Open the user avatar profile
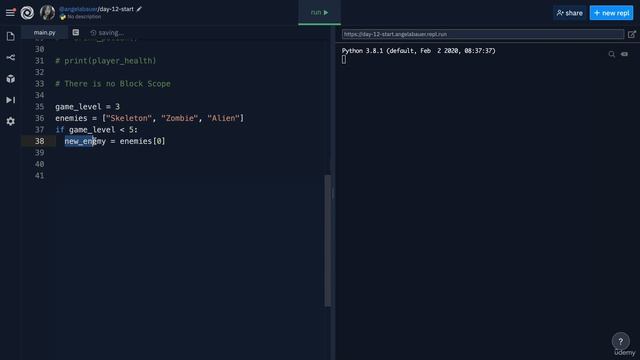This screenshot has height=360, width=640. (x=47, y=13)
